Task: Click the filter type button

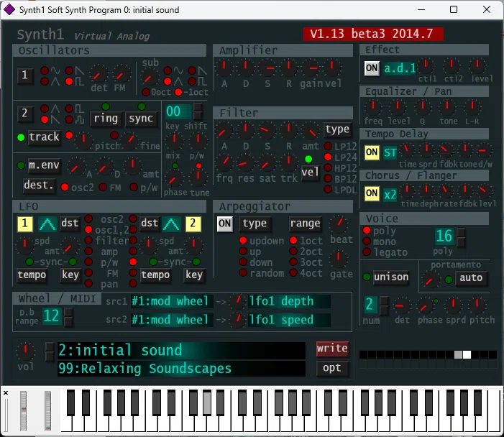Action: point(337,129)
